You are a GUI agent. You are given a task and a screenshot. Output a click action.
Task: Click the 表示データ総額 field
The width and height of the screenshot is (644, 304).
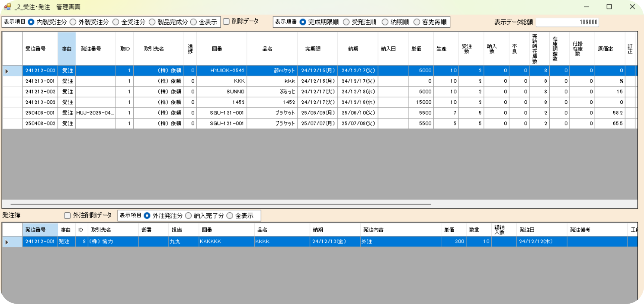click(x=567, y=22)
